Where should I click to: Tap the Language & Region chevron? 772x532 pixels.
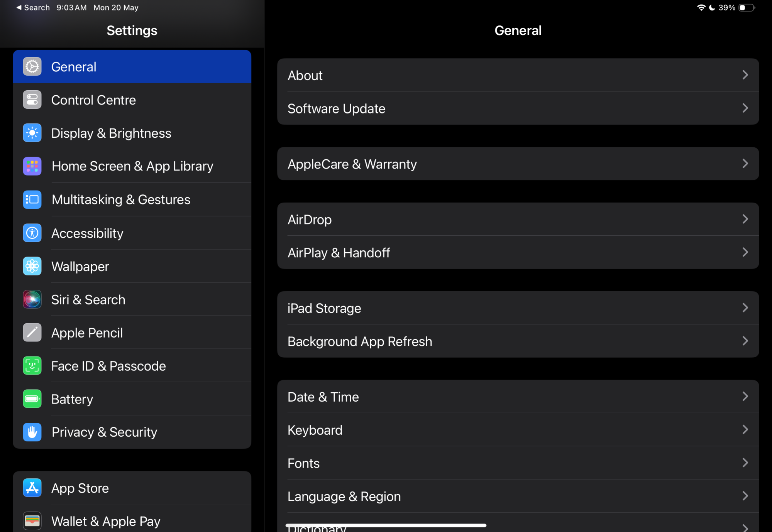[x=745, y=496]
